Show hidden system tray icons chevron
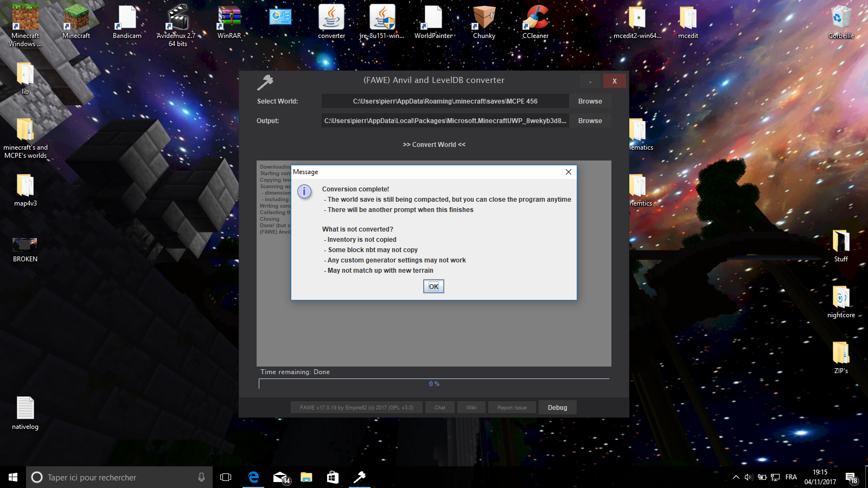The image size is (868, 488). point(736,477)
